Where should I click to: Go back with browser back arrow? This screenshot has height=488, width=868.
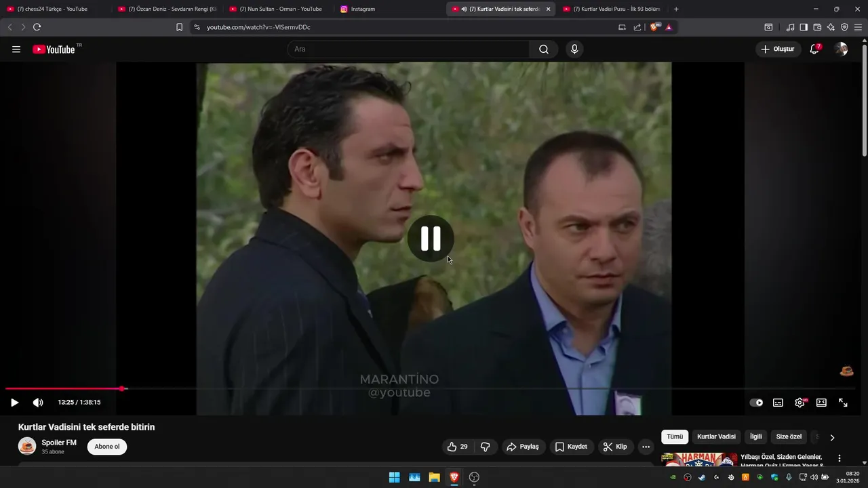9,27
